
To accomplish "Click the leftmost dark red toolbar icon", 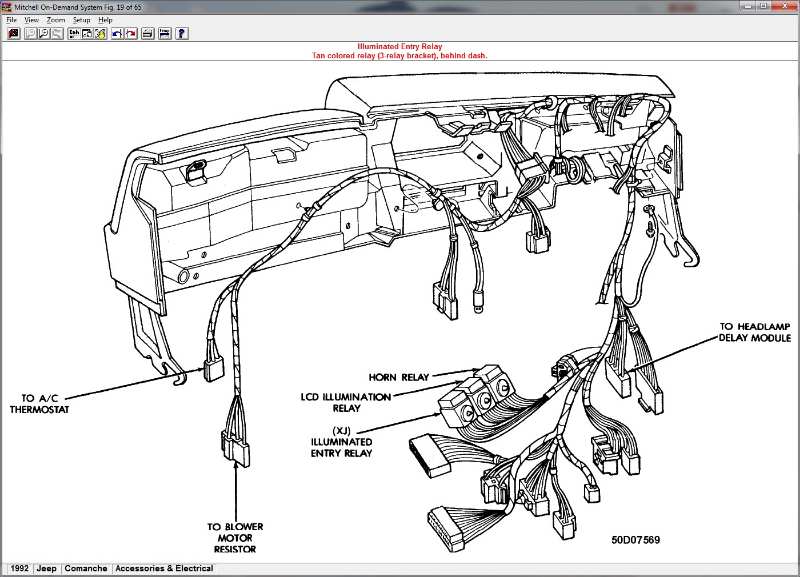I will (x=13, y=33).
